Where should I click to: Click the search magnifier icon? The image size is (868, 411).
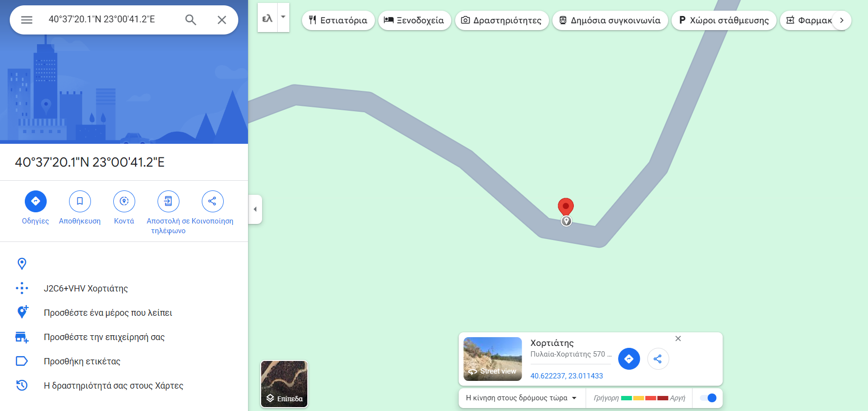pyautogui.click(x=191, y=20)
